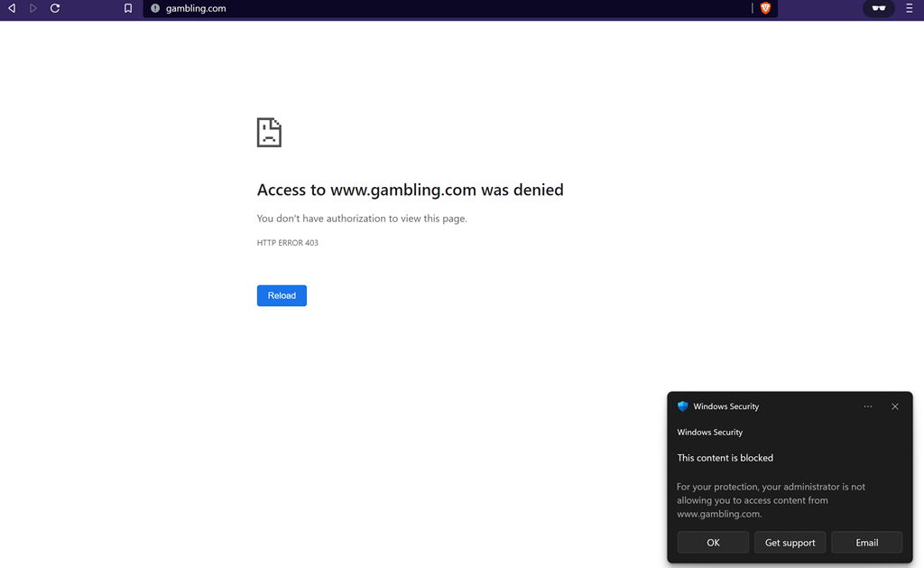Viewport: 924px width, 568px height.
Task: Select the Email button in notification
Action: click(x=866, y=543)
